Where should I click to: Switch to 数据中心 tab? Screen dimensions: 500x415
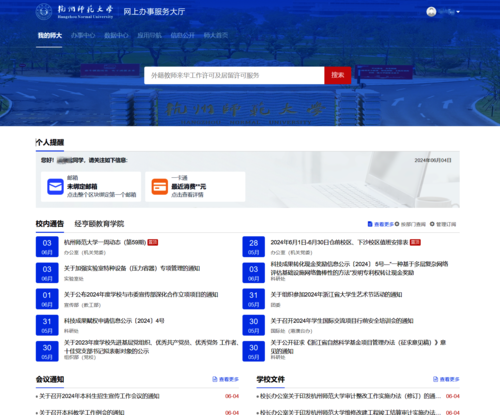coord(116,35)
